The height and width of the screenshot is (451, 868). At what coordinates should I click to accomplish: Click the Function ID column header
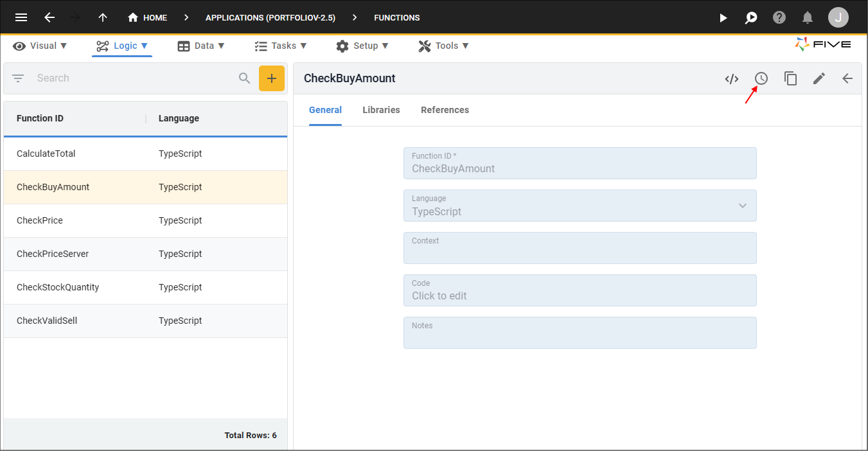pyautogui.click(x=40, y=118)
